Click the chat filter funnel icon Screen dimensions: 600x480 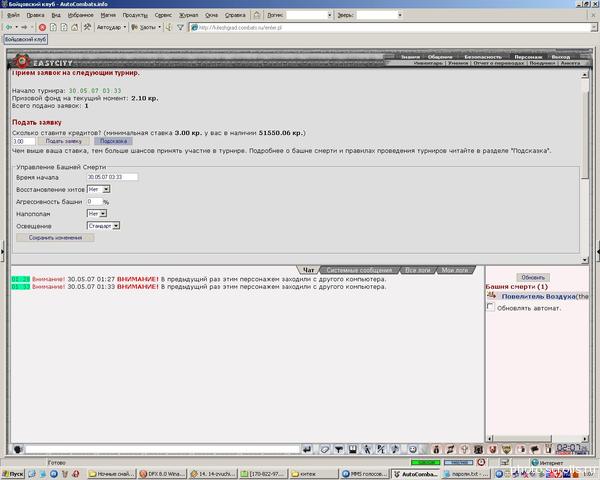point(339,449)
